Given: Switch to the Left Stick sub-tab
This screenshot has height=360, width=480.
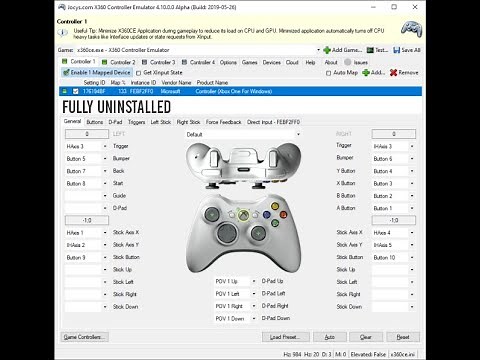Looking at the screenshot, I should pos(161,122).
